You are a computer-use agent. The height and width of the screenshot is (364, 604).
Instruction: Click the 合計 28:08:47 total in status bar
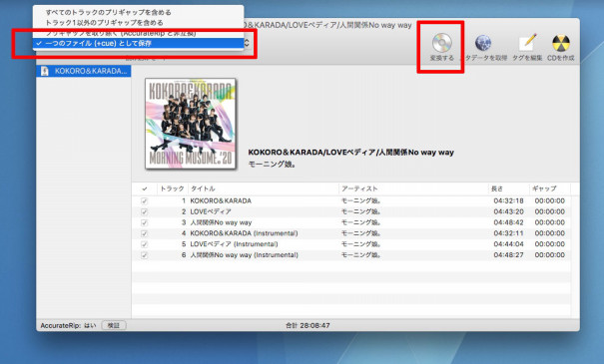pyautogui.click(x=307, y=325)
